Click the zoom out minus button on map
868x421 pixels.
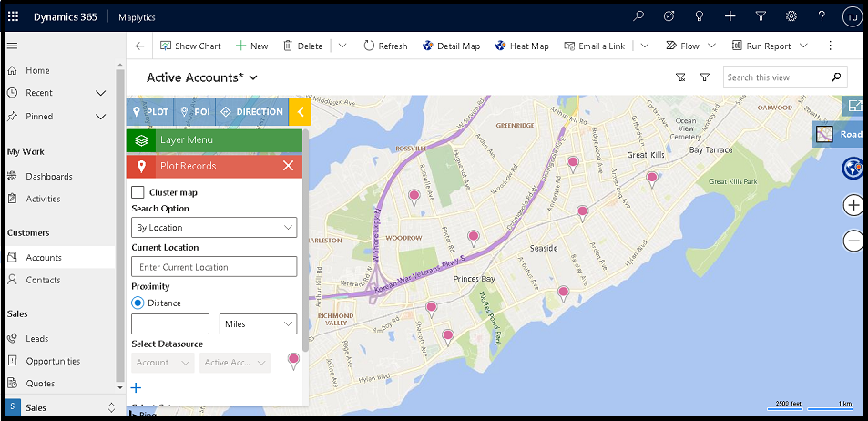click(853, 241)
